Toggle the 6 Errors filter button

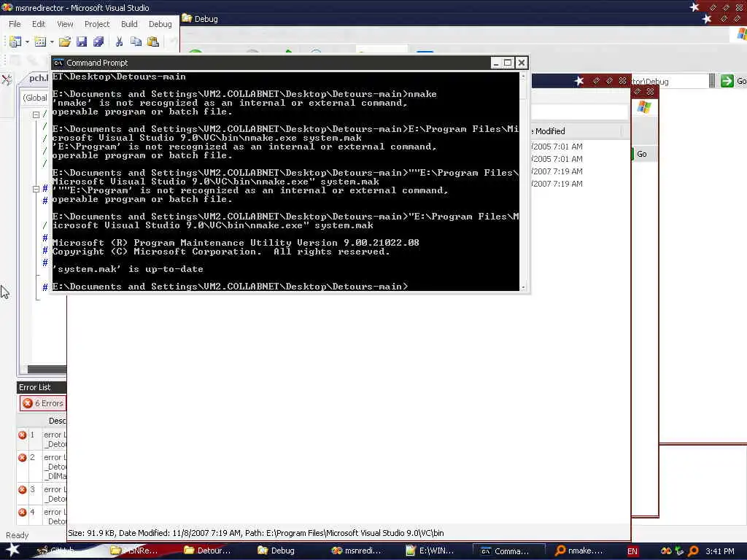click(x=43, y=403)
